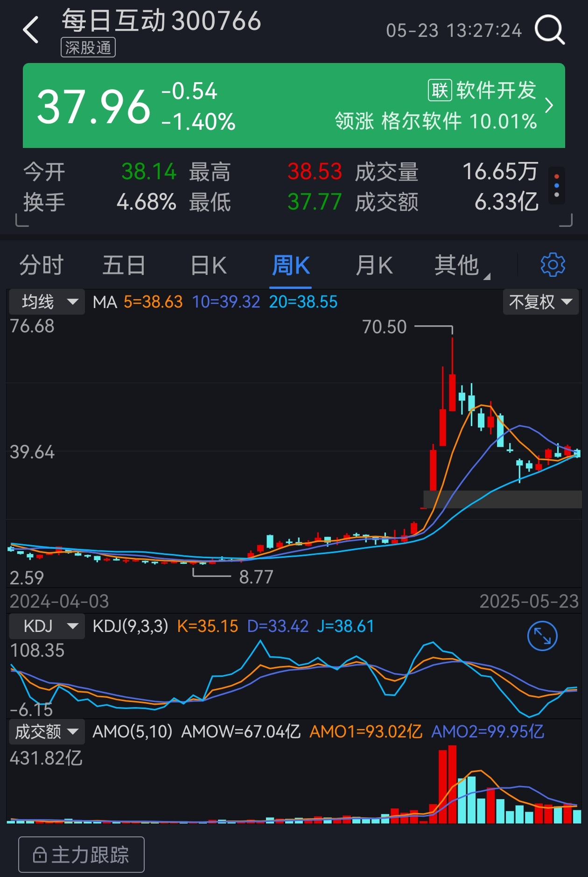Tap the 领涨 格尔软件 10.01% link
Viewport: 588px width, 877px height.
tap(436, 121)
